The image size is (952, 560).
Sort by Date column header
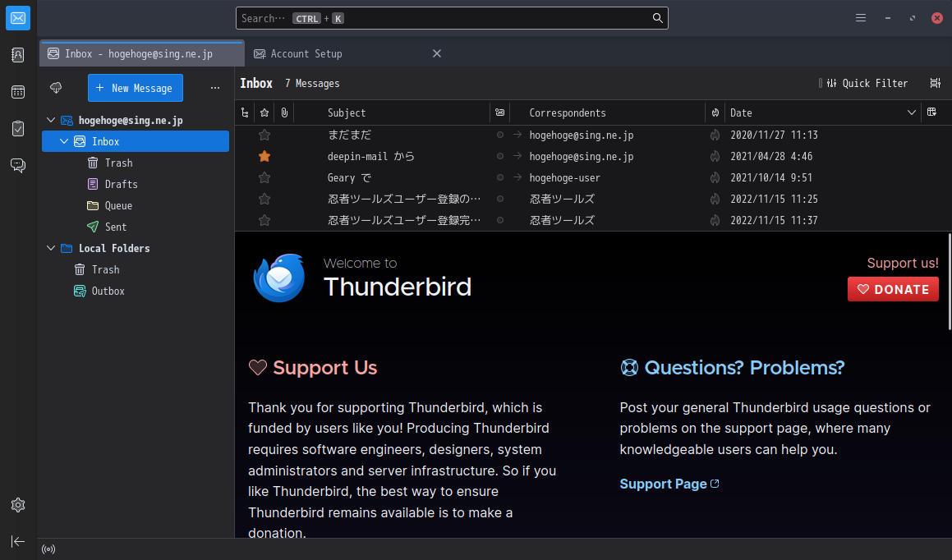click(823, 112)
